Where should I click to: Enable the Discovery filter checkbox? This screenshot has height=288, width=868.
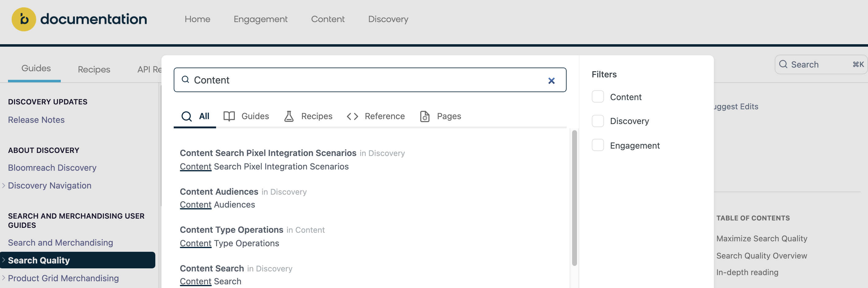coord(598,121)
